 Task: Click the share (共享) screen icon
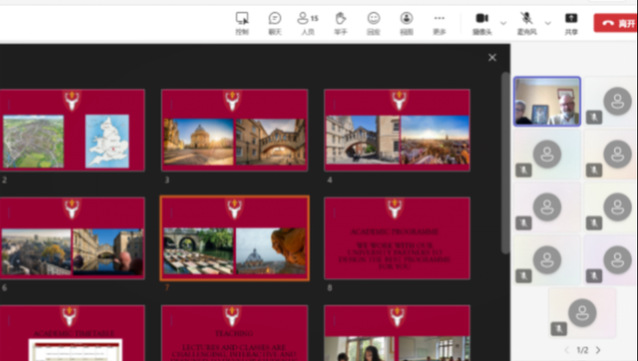coord(571,23)
